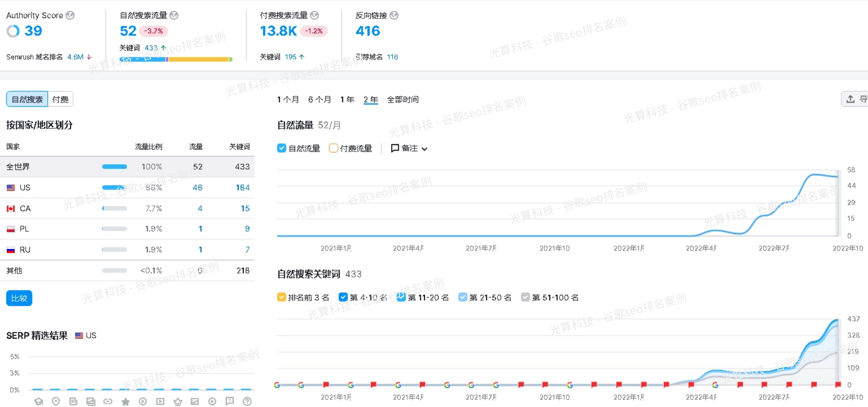Image resolution: width=868 pixels, height=407 pixels.
Task: Click the star reviews SERP feature icon
Action: click(125, 402)
